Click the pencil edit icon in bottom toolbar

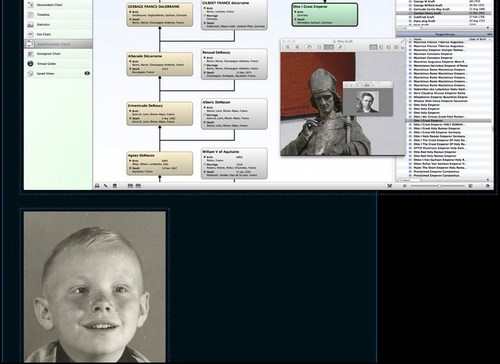106,186
